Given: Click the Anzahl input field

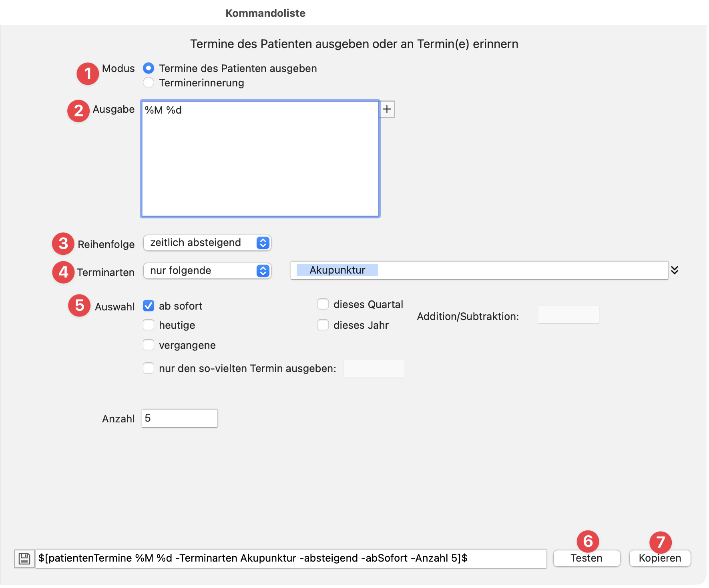Looking at the screenshot, I should click(x=180, y=418).
